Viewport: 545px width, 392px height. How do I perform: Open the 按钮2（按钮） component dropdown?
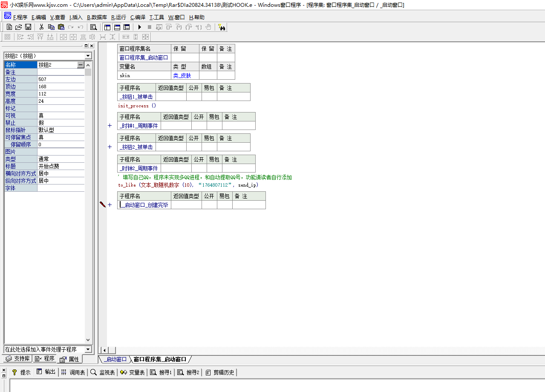(x=88, y=56)
